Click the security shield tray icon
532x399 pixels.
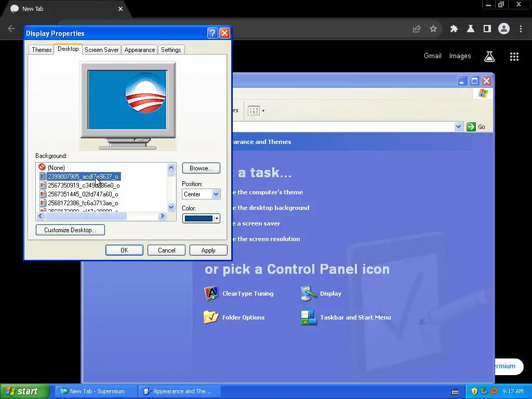click(474, 391)
